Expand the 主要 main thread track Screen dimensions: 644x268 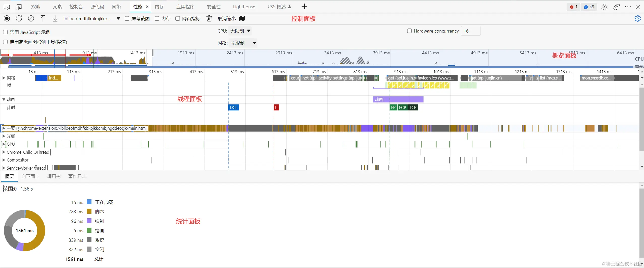[x=4, y=128]
